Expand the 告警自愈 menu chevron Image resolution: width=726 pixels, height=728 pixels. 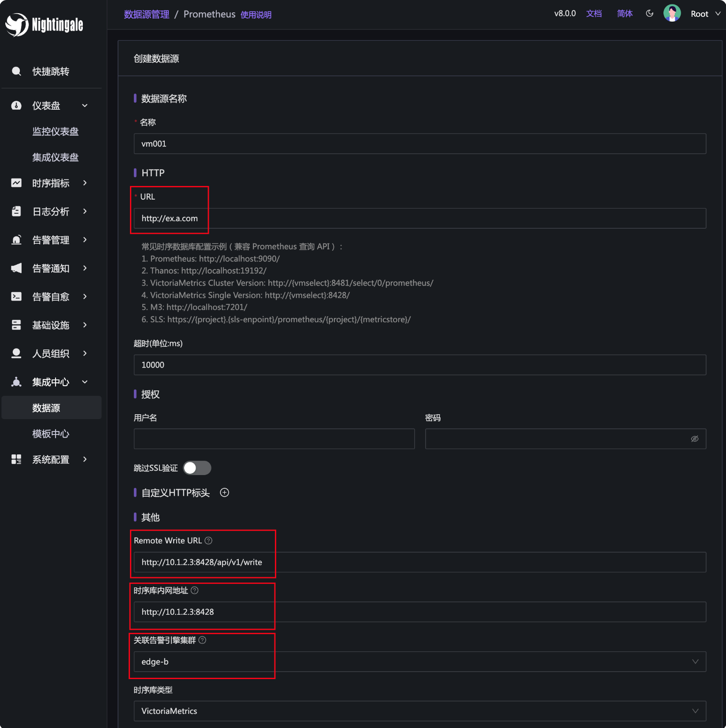point(85,297)
